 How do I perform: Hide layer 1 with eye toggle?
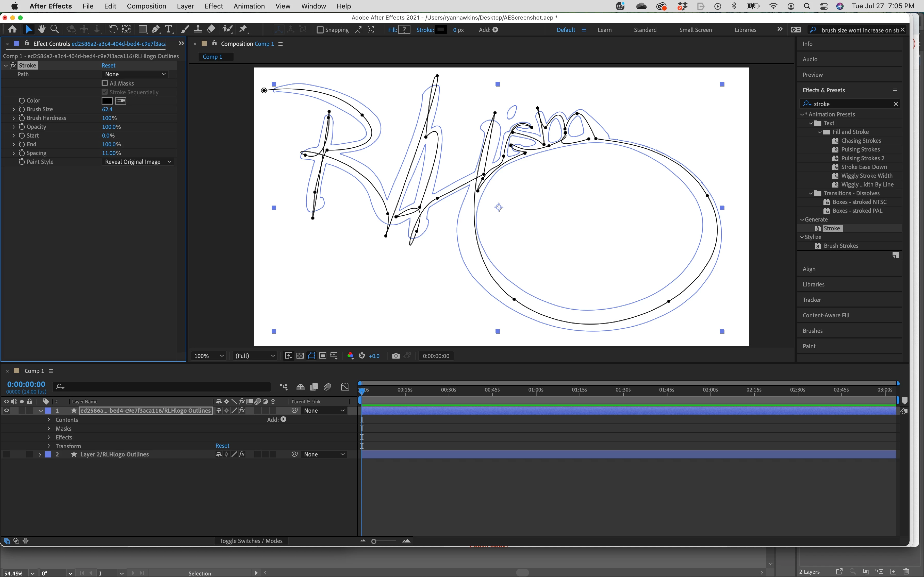coord(6,411)
